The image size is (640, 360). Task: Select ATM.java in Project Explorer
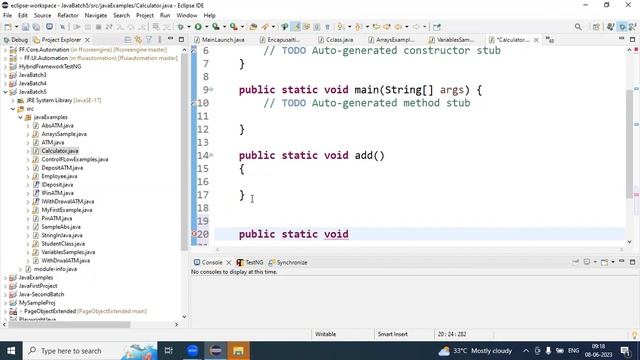point(53,142)
